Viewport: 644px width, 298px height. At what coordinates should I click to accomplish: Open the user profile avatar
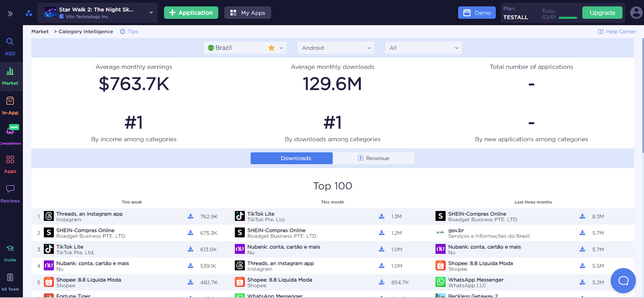pos(636,12)
